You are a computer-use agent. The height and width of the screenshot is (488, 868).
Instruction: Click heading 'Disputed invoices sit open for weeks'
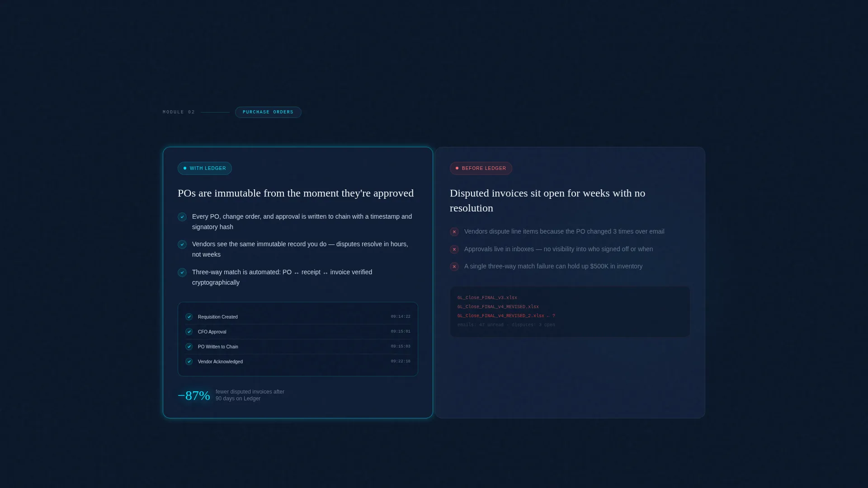click(x=547, y=201)
